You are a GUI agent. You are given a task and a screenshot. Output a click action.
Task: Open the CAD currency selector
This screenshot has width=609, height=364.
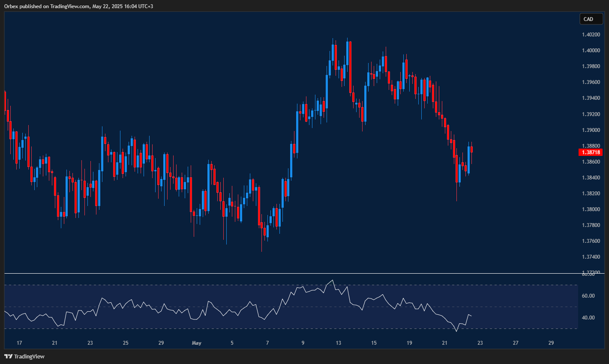pos(591,19)
